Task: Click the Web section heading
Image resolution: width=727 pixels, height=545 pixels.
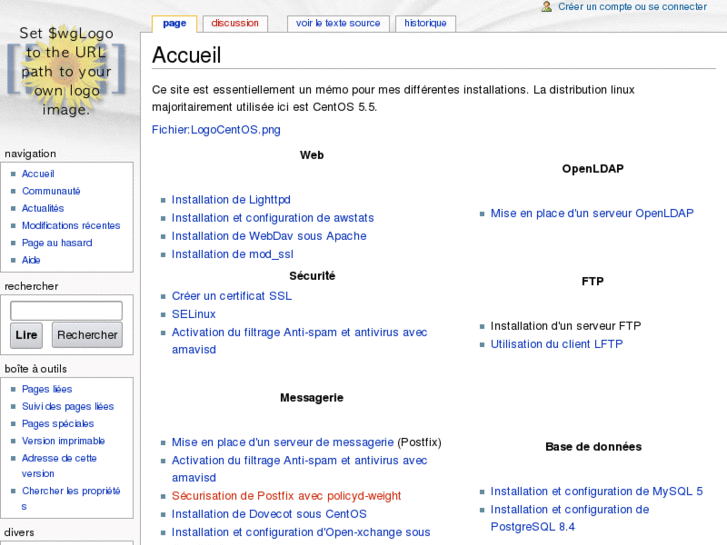Action: click(312, 155)
